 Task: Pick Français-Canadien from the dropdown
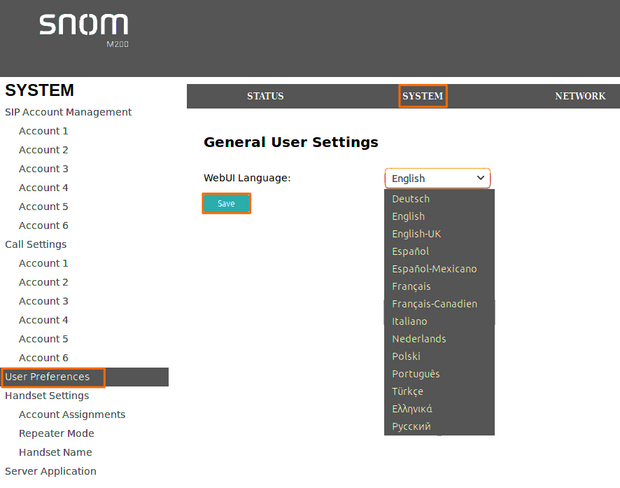pyautogui.click(x=434, y=304)
